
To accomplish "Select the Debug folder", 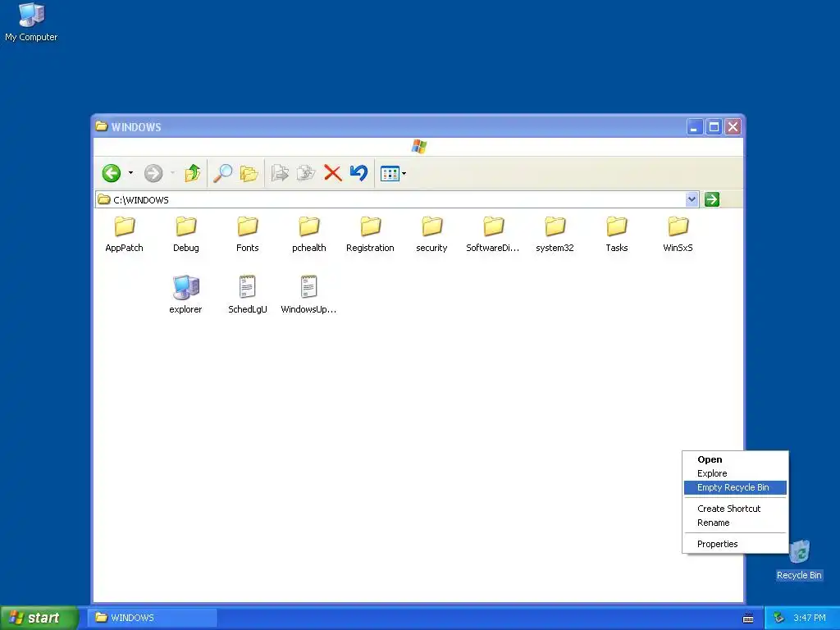I will [186, 234].
